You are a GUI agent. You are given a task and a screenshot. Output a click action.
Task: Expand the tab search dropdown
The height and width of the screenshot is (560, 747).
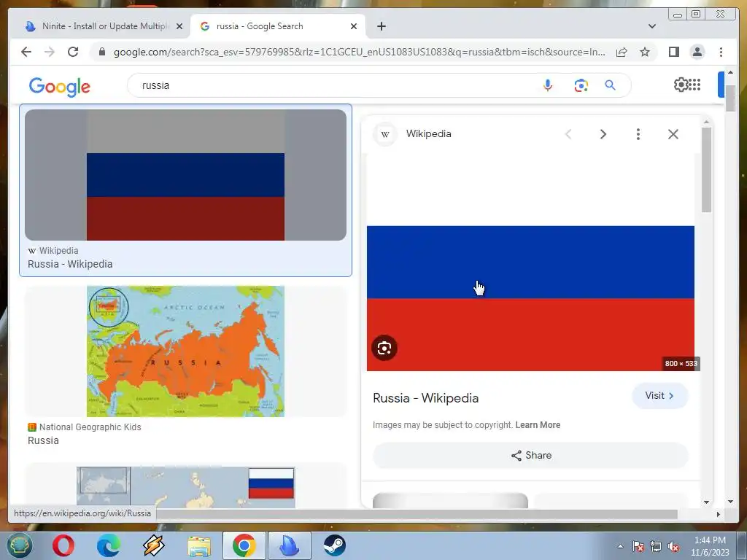click(651, 26)
